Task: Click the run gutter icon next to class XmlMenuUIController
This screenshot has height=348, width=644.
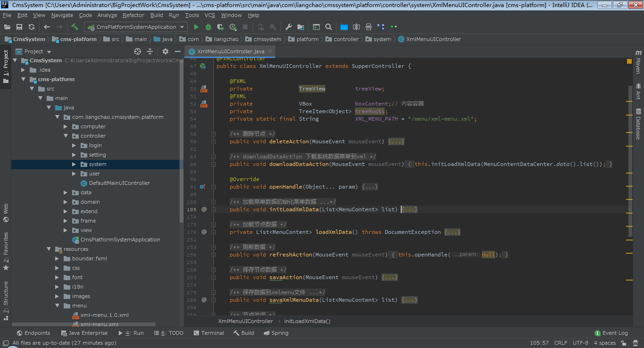Action: coord(203,66)
